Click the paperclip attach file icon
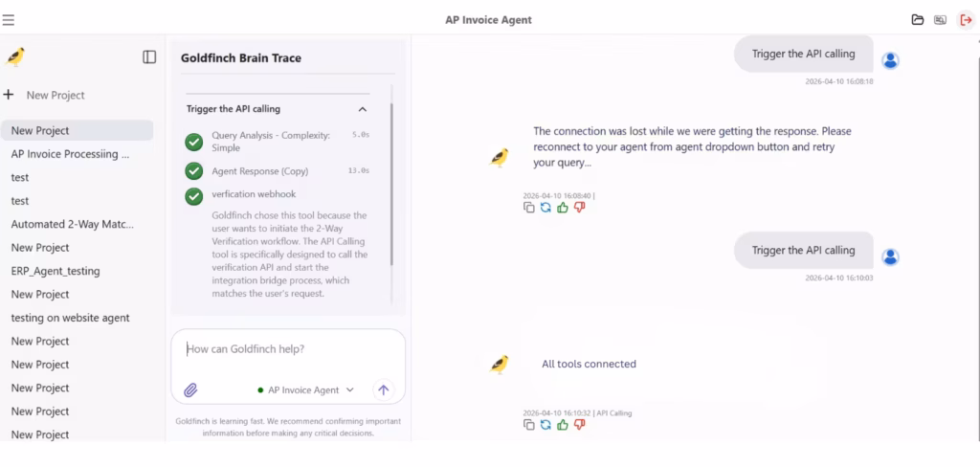 pos(190,390)
